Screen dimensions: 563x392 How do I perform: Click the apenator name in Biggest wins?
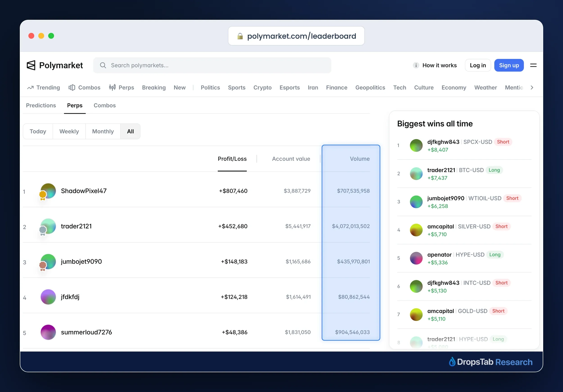[x=439, y=255]
